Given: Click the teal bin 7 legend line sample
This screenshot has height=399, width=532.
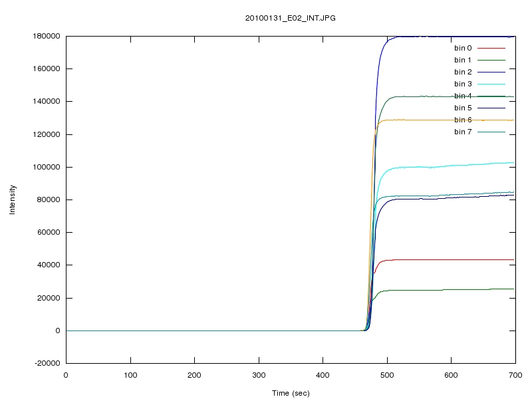Looking at the screenshot, I should pos(491,132).
